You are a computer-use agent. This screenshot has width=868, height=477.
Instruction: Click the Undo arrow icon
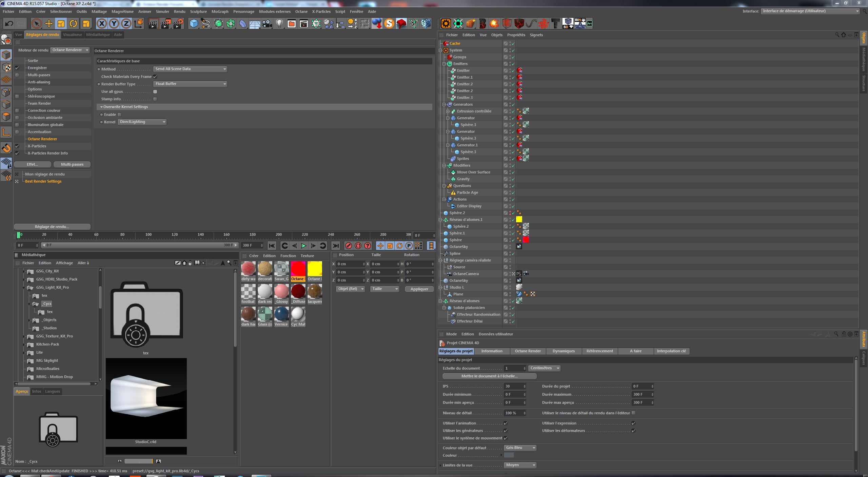[9, 23]
